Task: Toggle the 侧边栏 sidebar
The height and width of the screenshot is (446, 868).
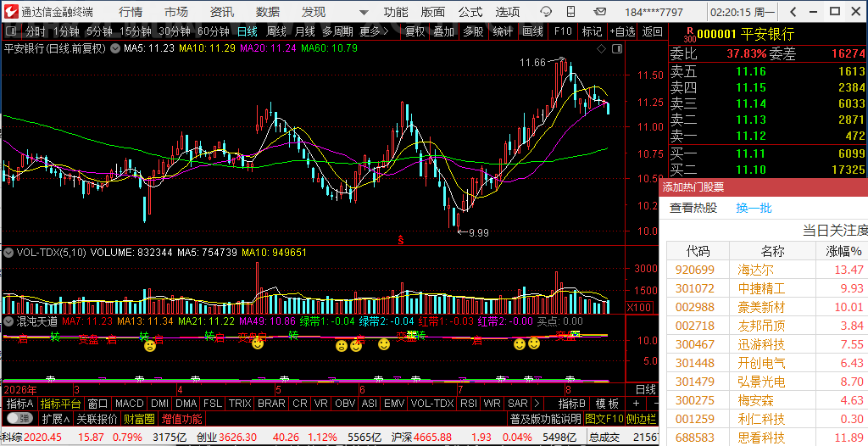Action: 641,418
